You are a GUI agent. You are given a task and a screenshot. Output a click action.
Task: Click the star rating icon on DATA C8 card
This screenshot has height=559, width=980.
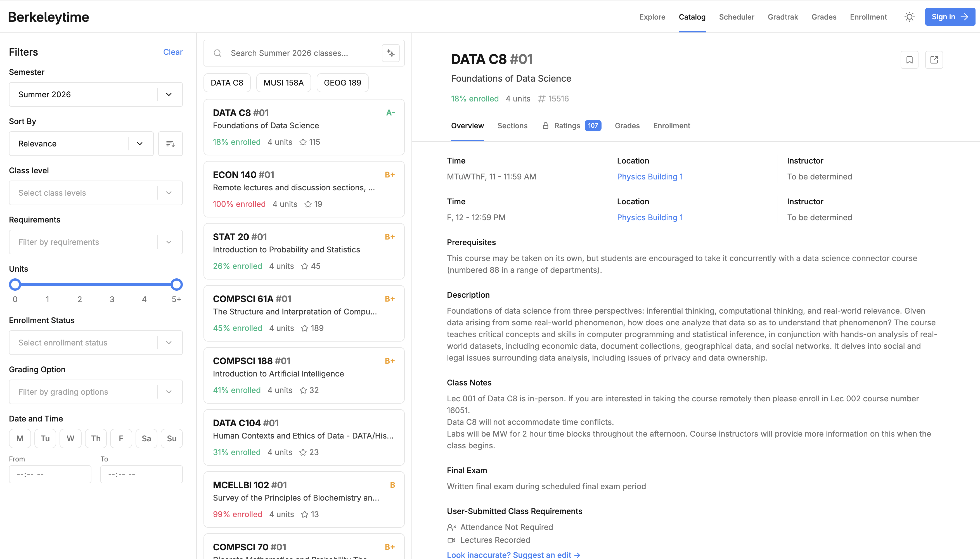(x=303, y=142)
